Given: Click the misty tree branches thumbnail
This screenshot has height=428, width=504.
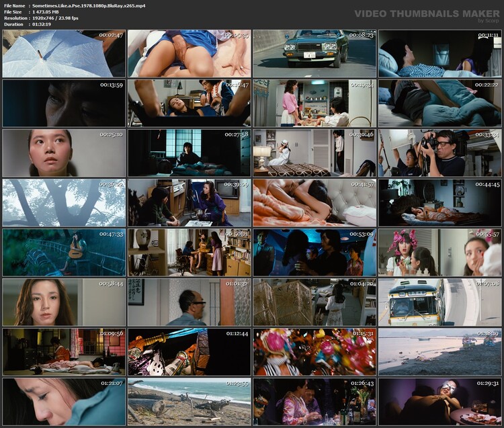Looking at the screenshot, I should [64, 202].
